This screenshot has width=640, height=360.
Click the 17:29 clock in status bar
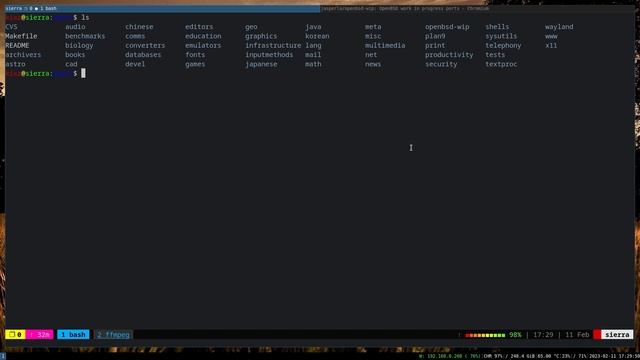coord(543,335)
